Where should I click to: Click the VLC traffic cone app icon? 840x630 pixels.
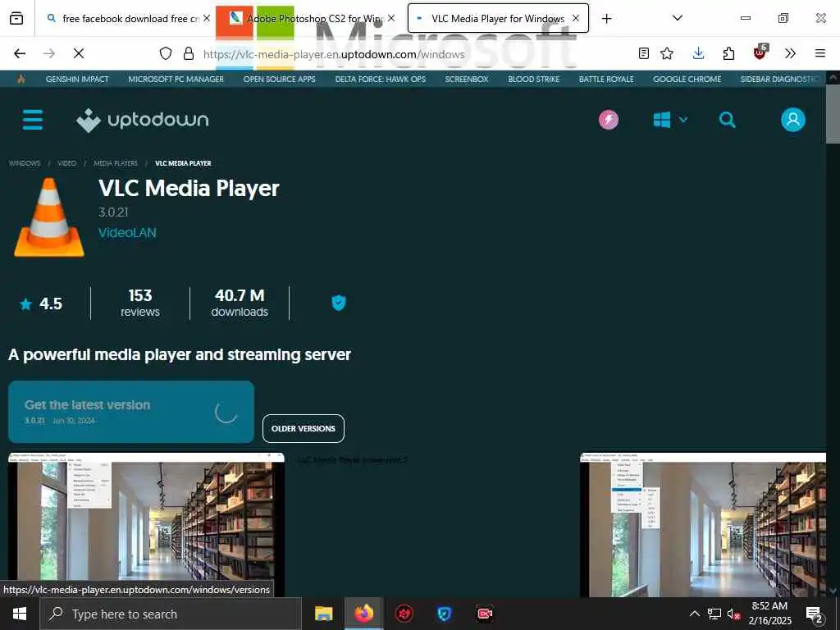48,217
